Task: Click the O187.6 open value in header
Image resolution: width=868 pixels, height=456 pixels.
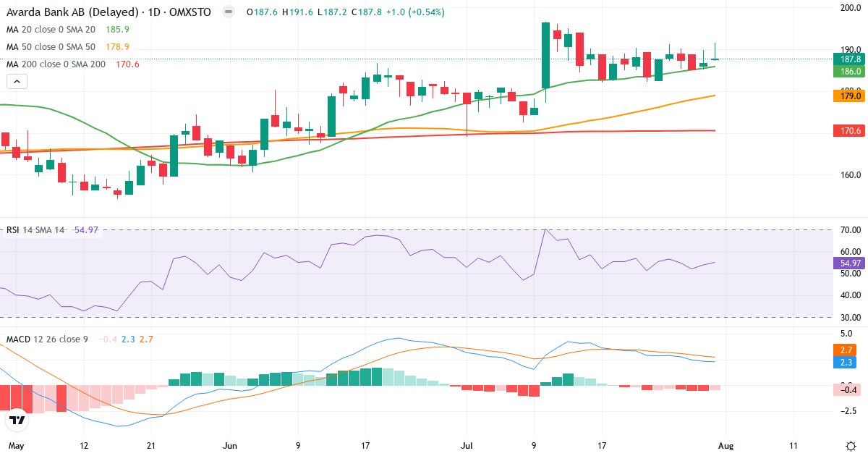Action: tap(261, 12)
